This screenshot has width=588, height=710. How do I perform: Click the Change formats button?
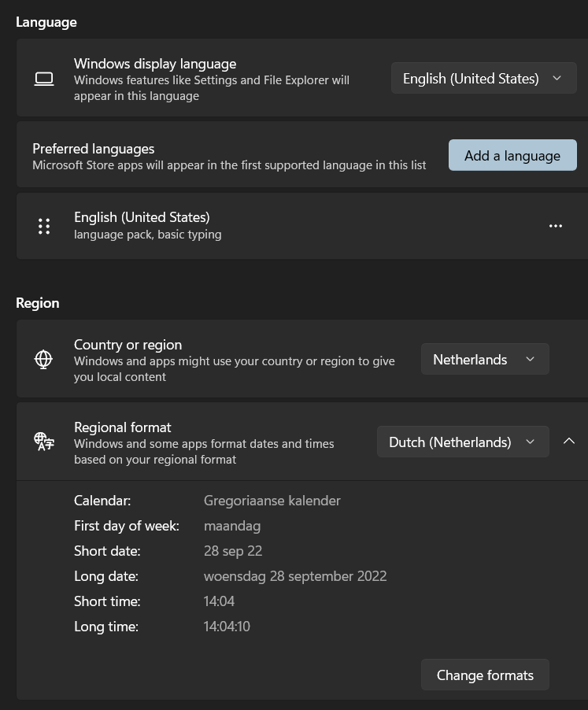tap(485, 675)
